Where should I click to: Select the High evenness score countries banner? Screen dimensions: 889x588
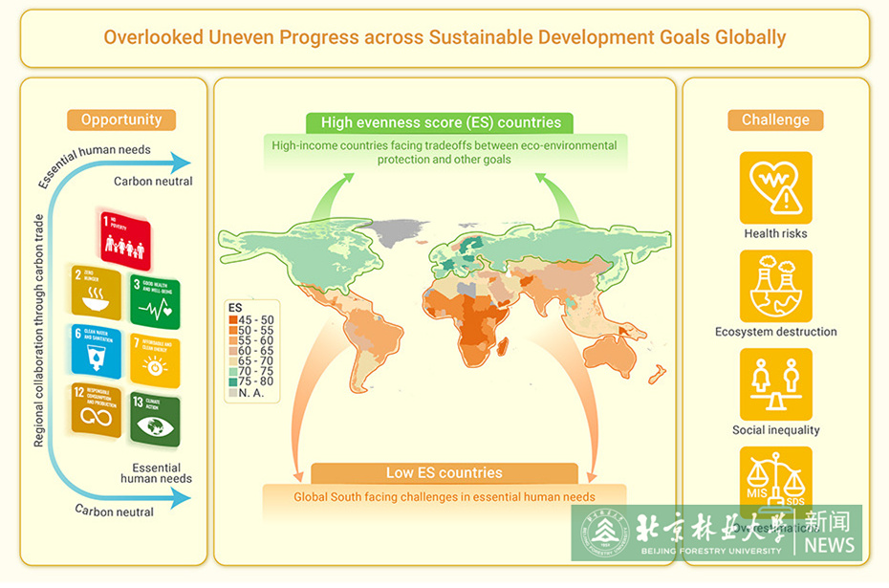440,122
